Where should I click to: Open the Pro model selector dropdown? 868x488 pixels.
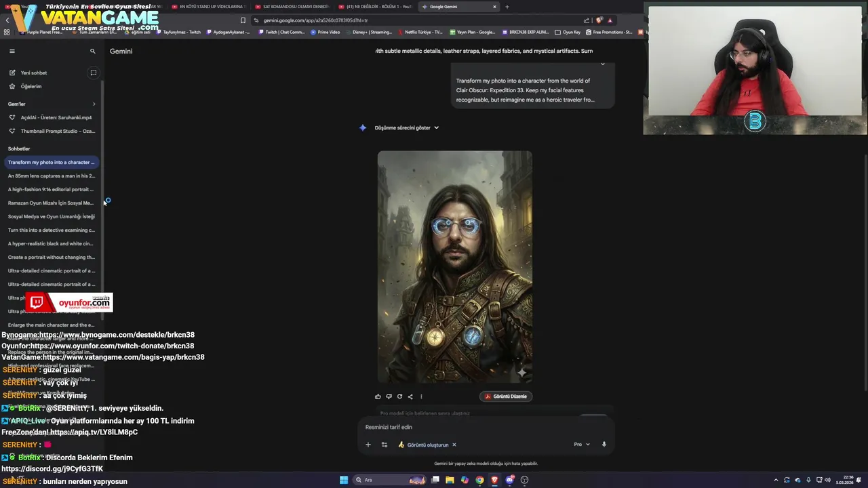(x=582, y=445)
